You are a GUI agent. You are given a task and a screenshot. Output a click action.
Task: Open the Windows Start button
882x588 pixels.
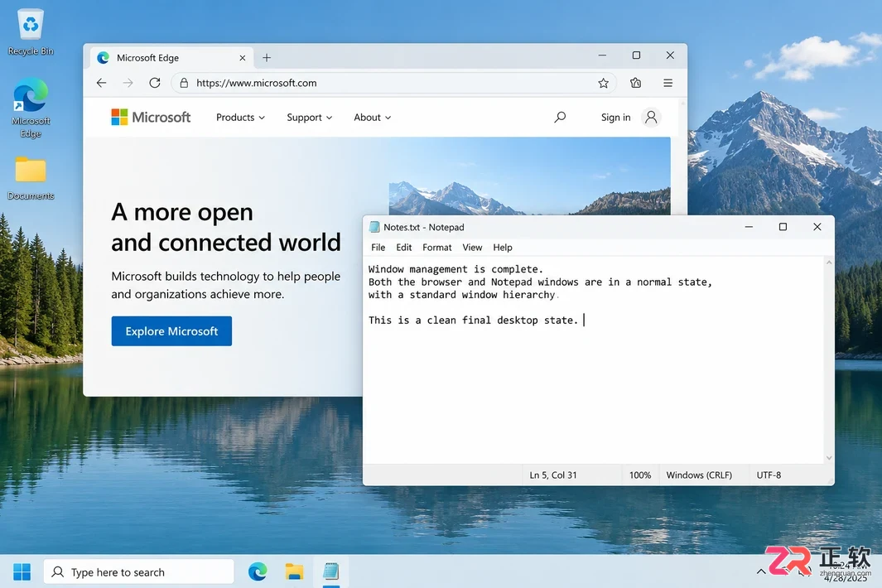pyautogui.click(x=22, y=571)
